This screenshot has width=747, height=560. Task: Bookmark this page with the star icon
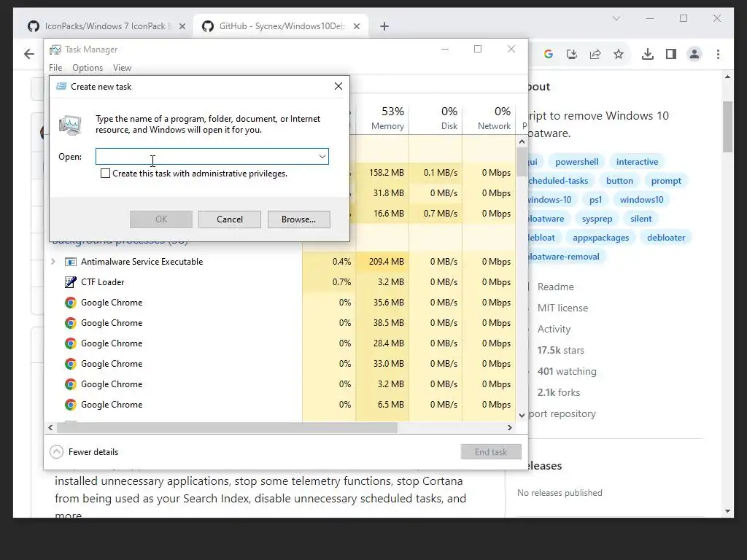coord(619,54)
